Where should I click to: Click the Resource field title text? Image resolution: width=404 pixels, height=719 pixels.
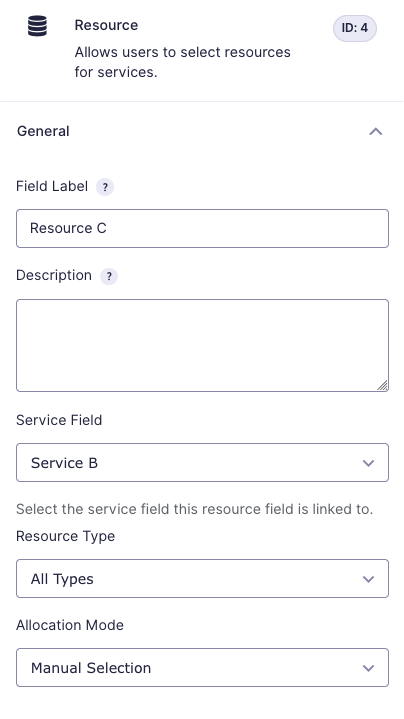[106, 25]
